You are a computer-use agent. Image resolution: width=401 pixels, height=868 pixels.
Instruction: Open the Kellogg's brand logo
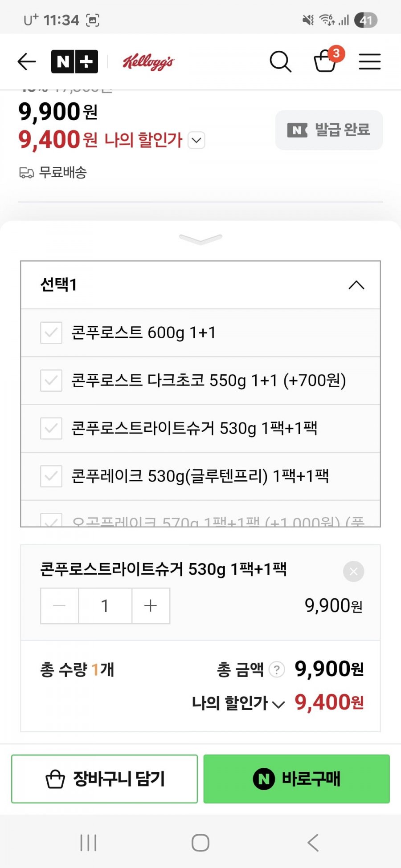[x=148, y=62]
